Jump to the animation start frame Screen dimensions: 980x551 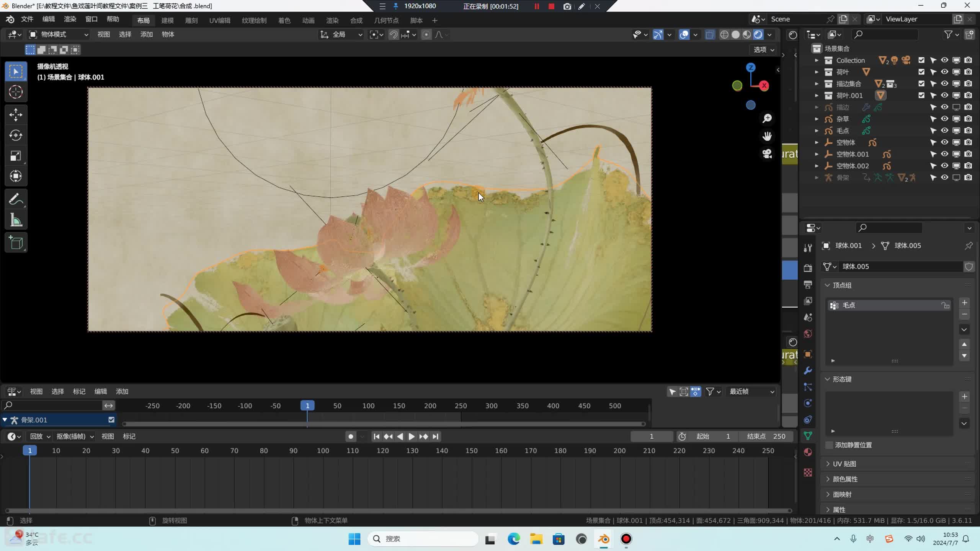click(x=376, y=437)
